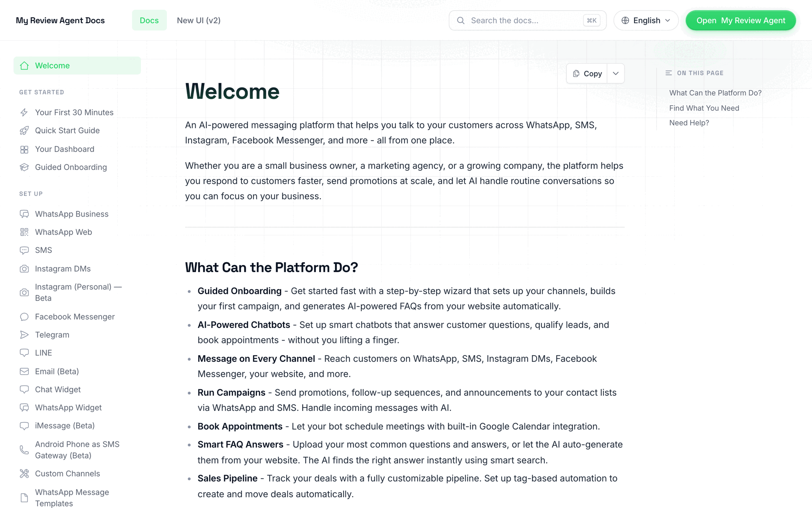Click the Open My Review Agent button
Image resolution: width=812 pixels, height=508 pixels.
pos(741,20)
